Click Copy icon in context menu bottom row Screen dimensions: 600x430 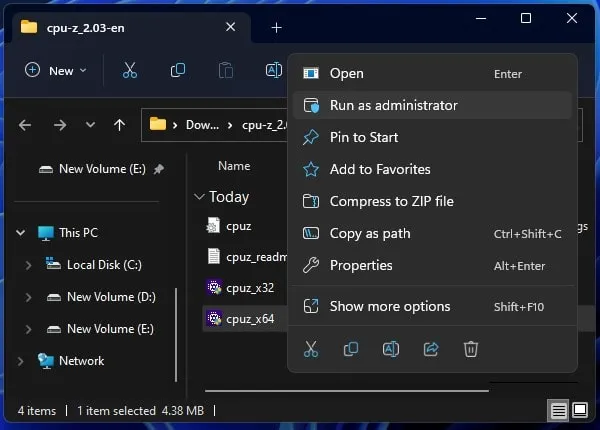coord(351,349)
